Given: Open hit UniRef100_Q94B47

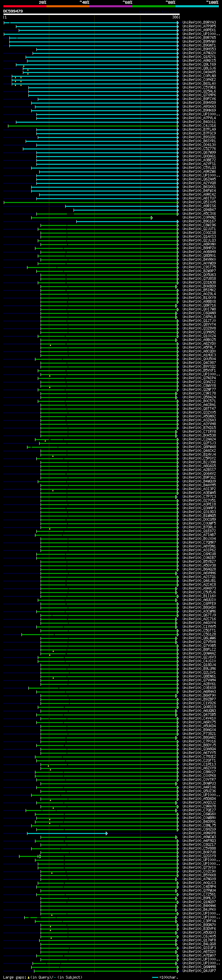Looking at the screenshot, I should point(199,210).
